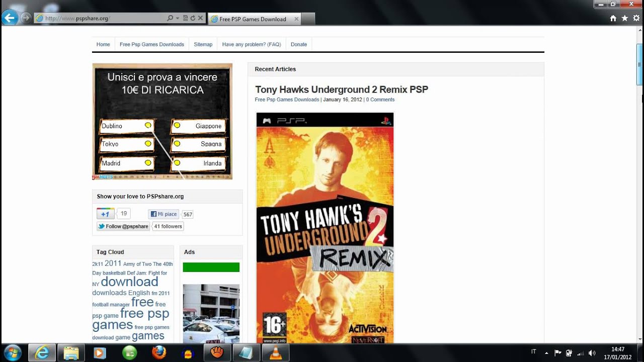Image resolution: width=644 pixels, height=362 pixels.
Task: Select the Giappone yellow dot in ad
Action: pyautogui.click(x=177, y=126)
